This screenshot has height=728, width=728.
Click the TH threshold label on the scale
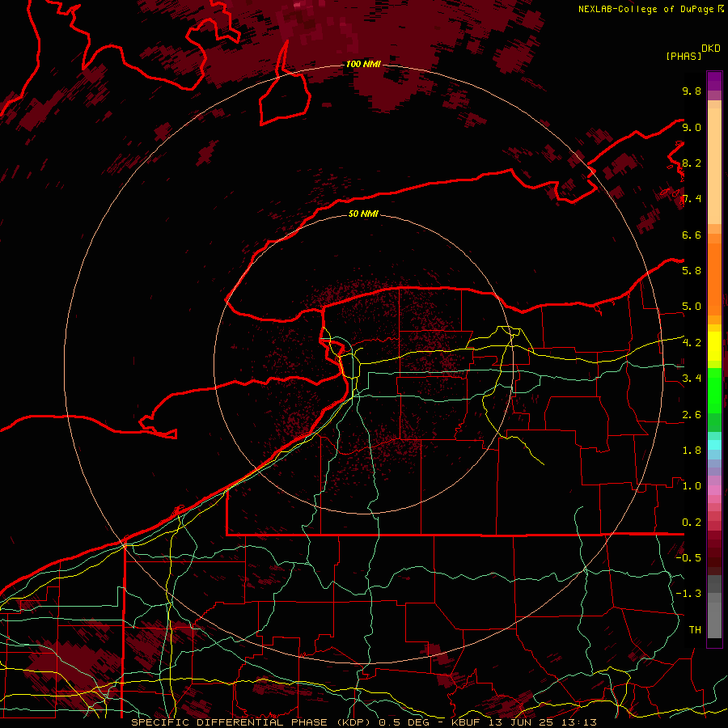pos(695,630)
